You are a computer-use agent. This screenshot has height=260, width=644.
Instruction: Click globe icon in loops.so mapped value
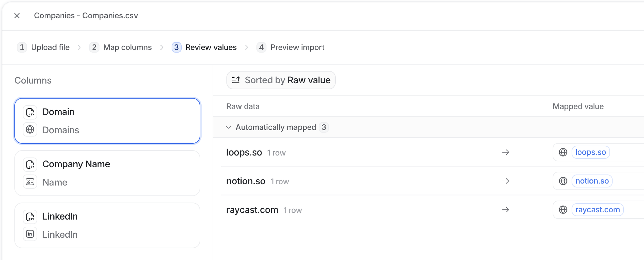tap(563, 152)
